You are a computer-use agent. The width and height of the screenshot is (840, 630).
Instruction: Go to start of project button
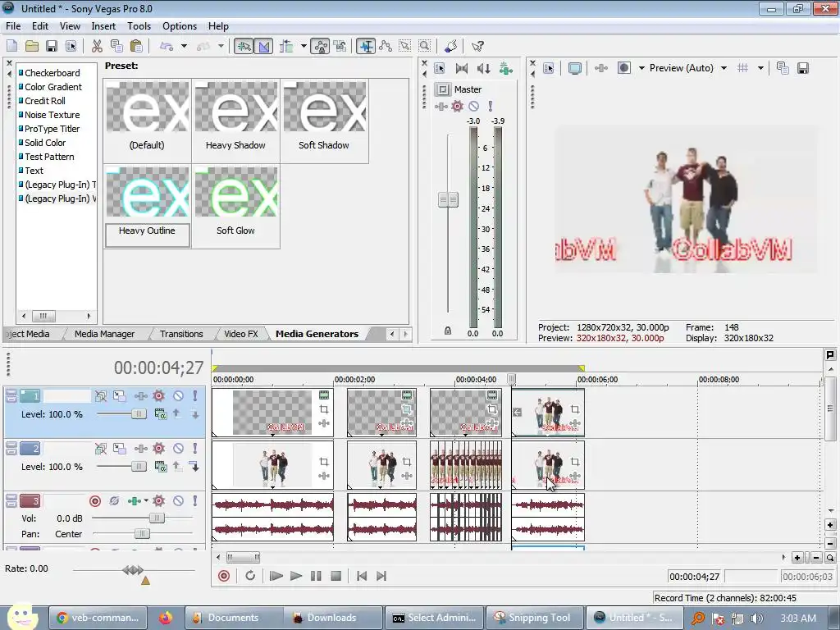362,576
